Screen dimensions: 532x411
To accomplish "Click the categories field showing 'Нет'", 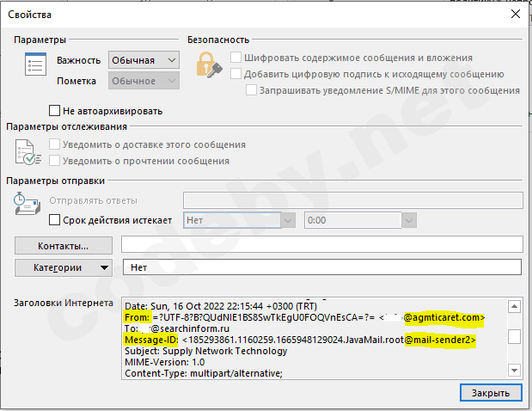I will pos(322,267).
